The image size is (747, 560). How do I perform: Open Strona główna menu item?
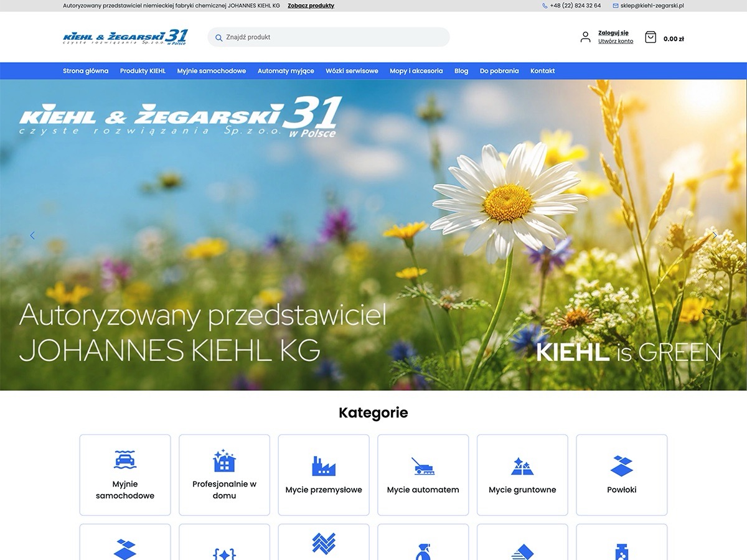(85, 71)
